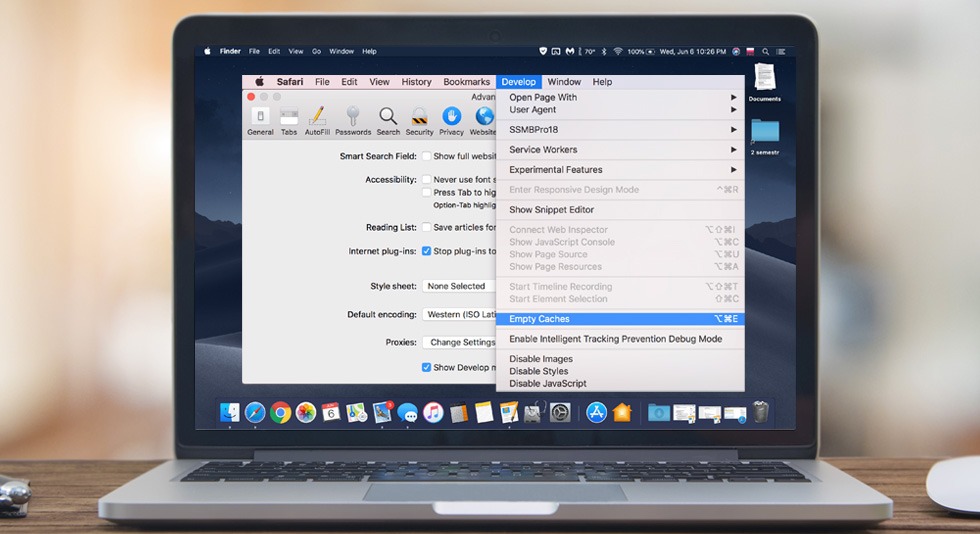Viewport: 980px width, 534px height.
Task: Expand the Open Page With submenu
Action: (620, 97)
